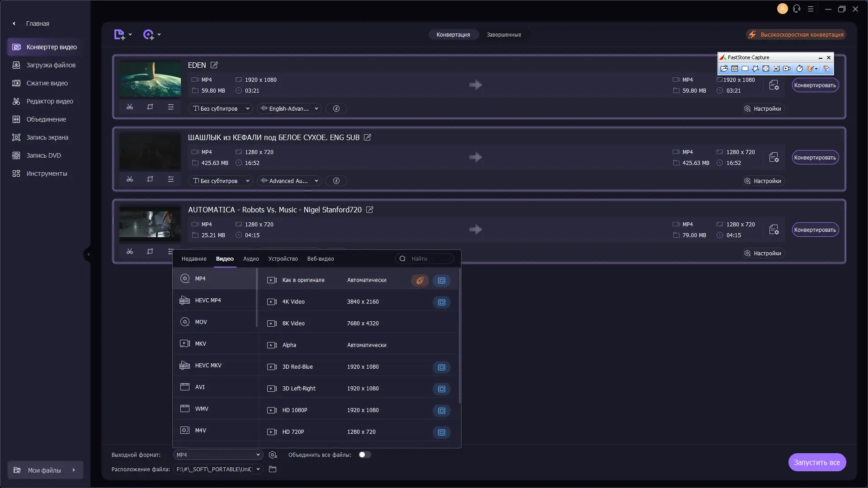Click the crop icon under the ШАШЛЫК video
The height and width of the screenshot is (488, 868).
(150, 179)
